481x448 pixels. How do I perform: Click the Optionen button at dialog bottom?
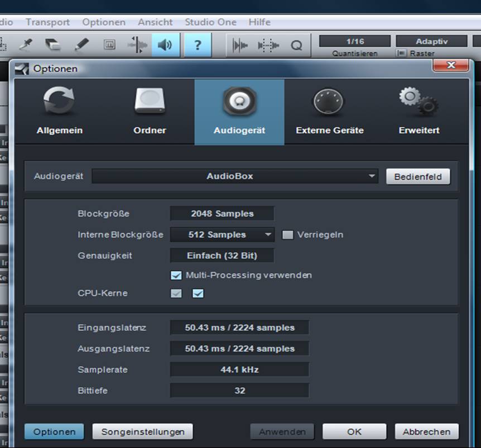coord(54,432)
